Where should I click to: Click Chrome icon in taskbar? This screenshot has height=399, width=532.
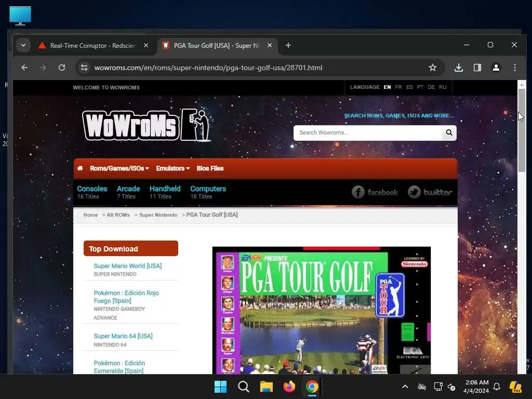tap(312, 387)
